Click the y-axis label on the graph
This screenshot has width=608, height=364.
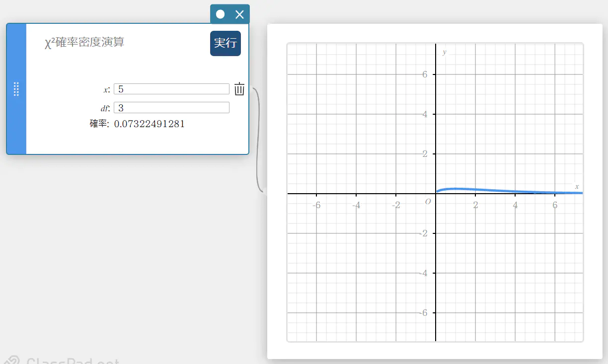(x=444, y=52)
